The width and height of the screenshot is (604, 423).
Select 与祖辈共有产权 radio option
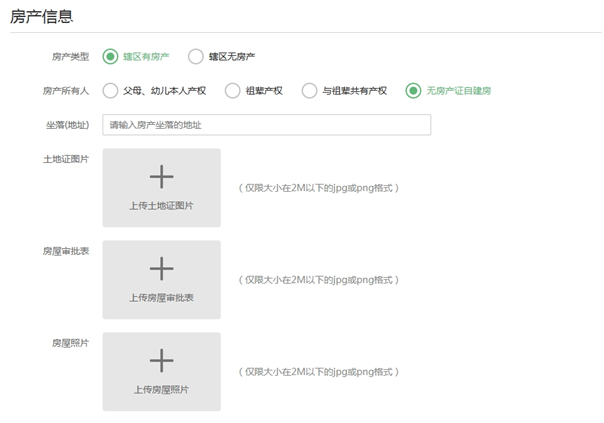pyautogui.click(x=309, y=91)
